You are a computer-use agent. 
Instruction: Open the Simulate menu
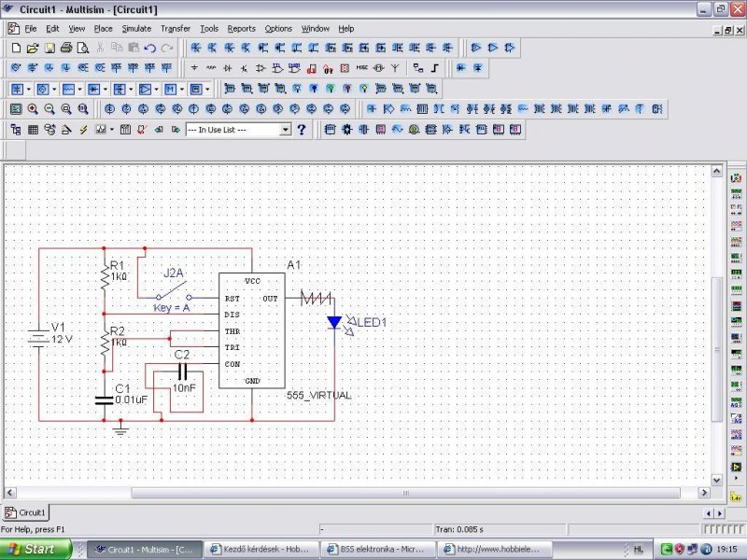(x=136, y=29)
